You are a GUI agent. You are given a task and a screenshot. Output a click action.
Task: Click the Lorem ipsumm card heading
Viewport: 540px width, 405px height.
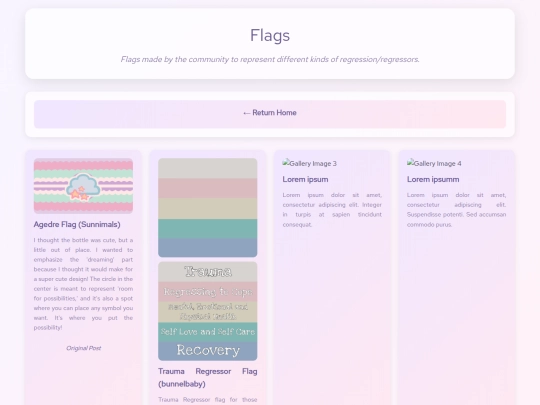click(433, 179)
